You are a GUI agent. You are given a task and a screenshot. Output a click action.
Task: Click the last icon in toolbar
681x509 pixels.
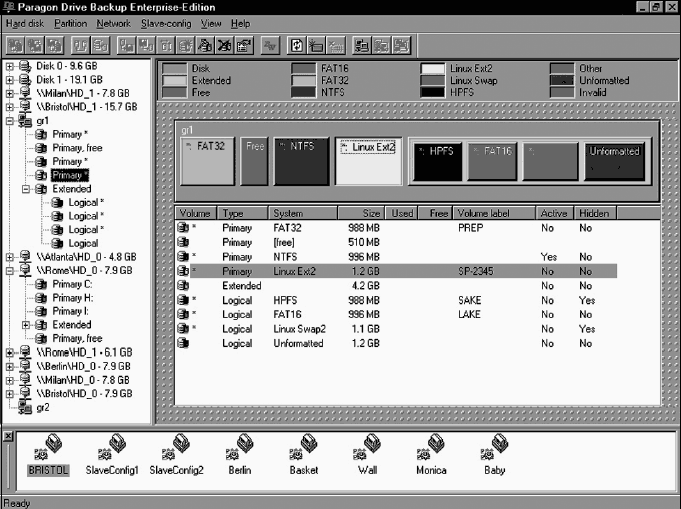401,45
